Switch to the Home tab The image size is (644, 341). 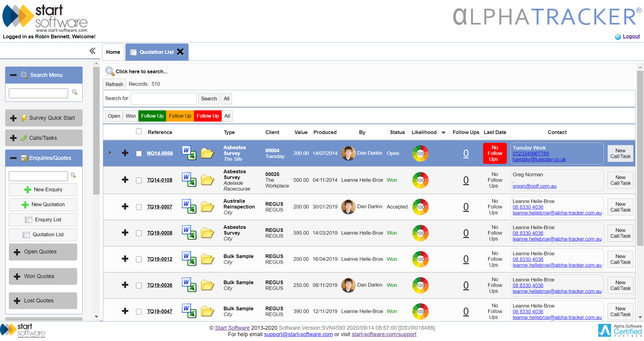(x=113, y=52)
